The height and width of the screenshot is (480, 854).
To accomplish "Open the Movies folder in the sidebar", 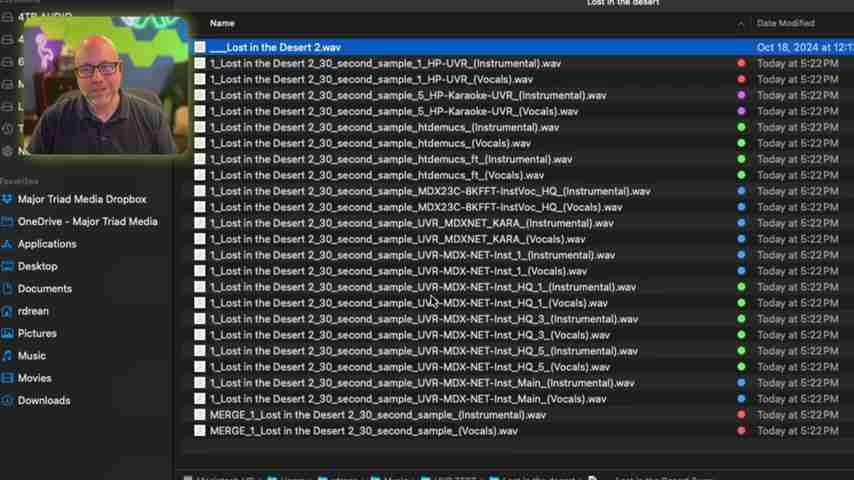I will [8, 378].
